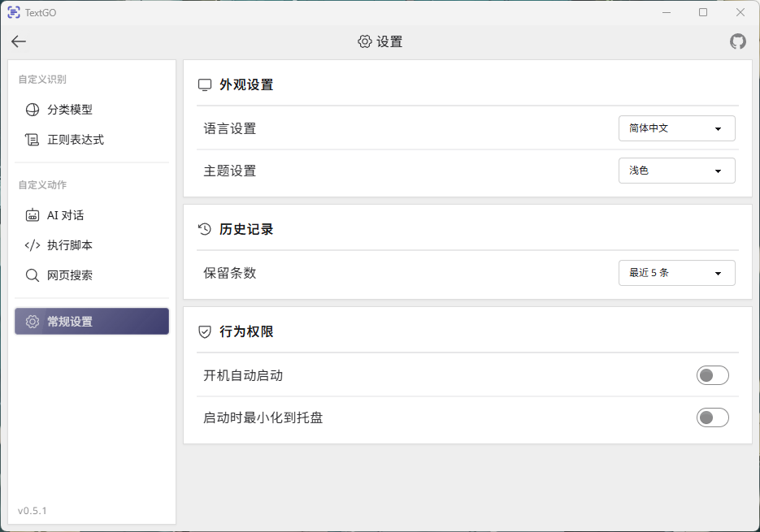Open the 网页搜索 sidebar entry
Screen dimensions: 760x532
click(70, 275)
